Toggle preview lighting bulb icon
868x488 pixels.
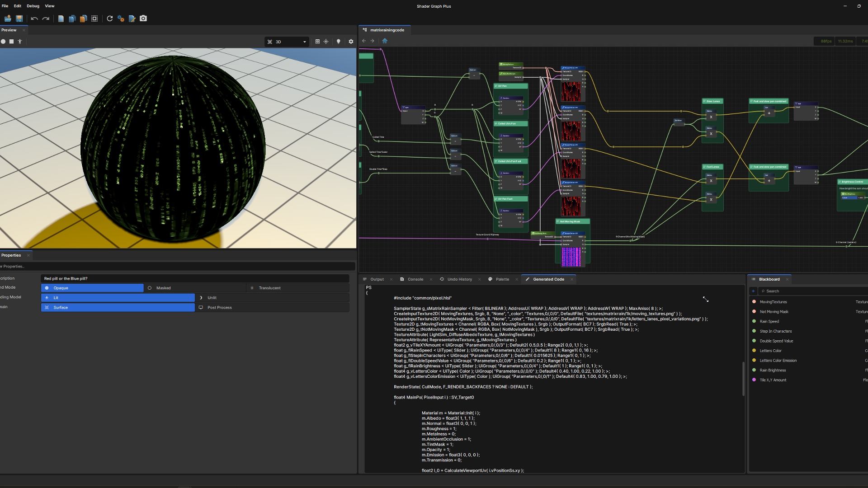tap(338, 42)
